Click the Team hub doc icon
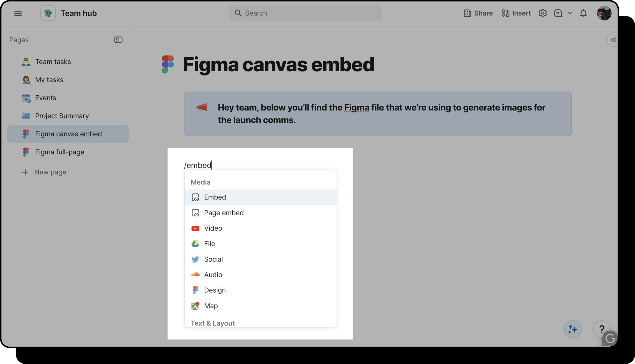Image resolution: width=635 pixels, height=364 pixels. tap(48, 13)
